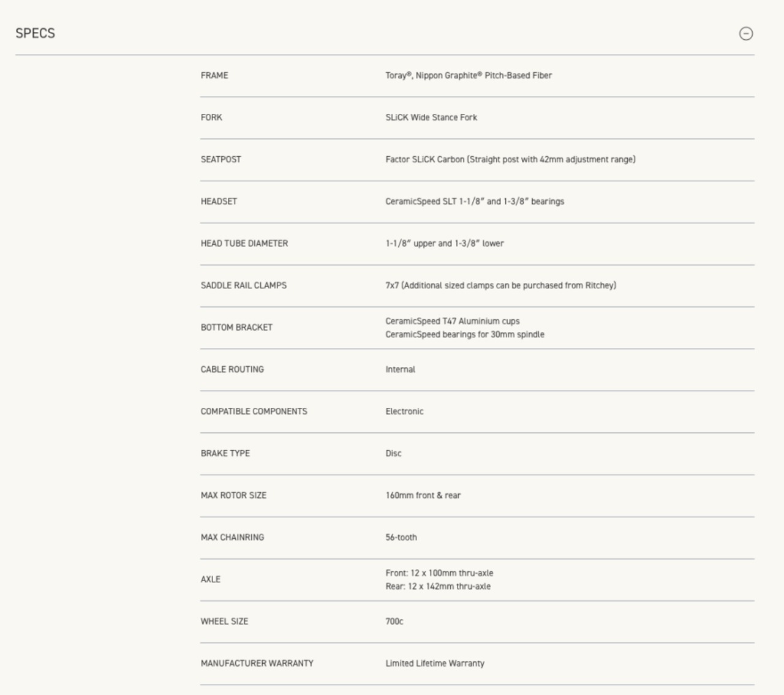Viewport: 784px width, 695px height.
Task: Click the COMPATIBLE COMPONENTS label
Action: pyautogui.click(x=254, y=411)
